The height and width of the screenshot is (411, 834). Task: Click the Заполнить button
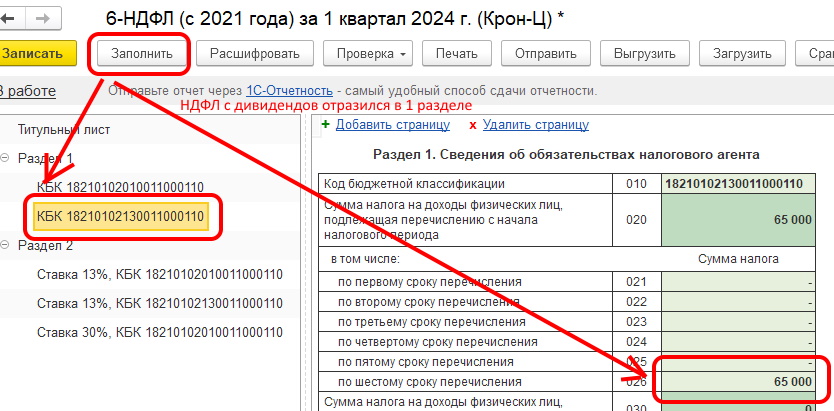142,54
